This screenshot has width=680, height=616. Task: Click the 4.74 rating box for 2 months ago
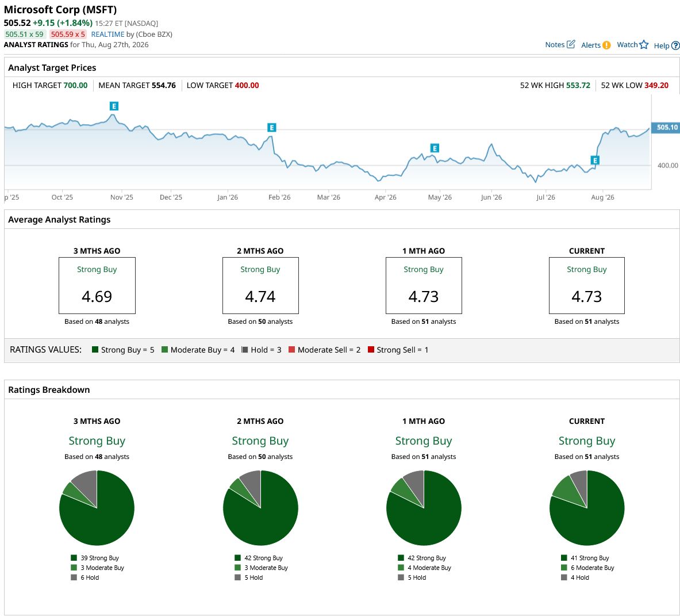(260, 285)
